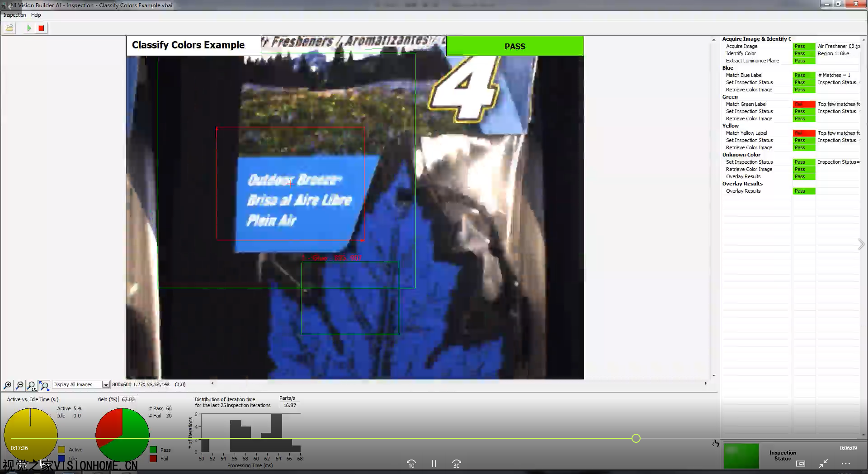This screenshot has height=474, width=868.
Task: Select the Zoom 1:1 tool
Action: pos(31,385)
